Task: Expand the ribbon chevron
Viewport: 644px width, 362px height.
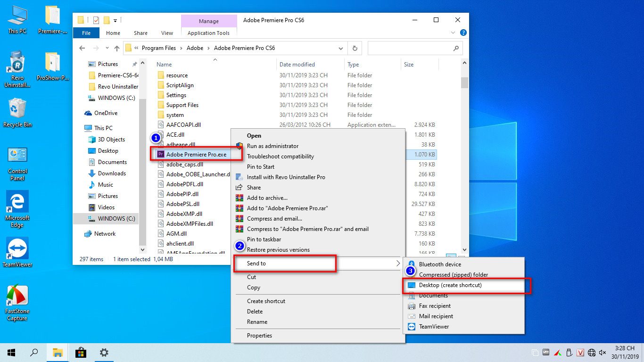Action: [453, 33]
